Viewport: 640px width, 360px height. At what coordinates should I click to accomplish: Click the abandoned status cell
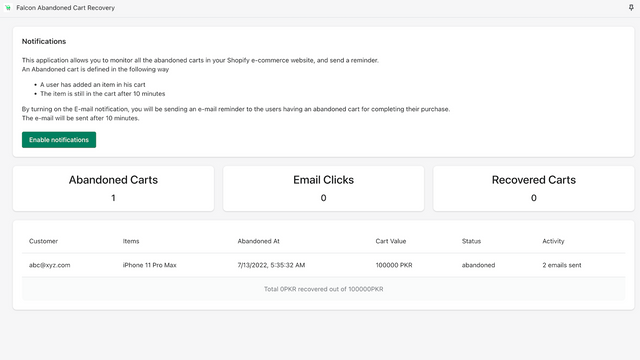point(478,265)
